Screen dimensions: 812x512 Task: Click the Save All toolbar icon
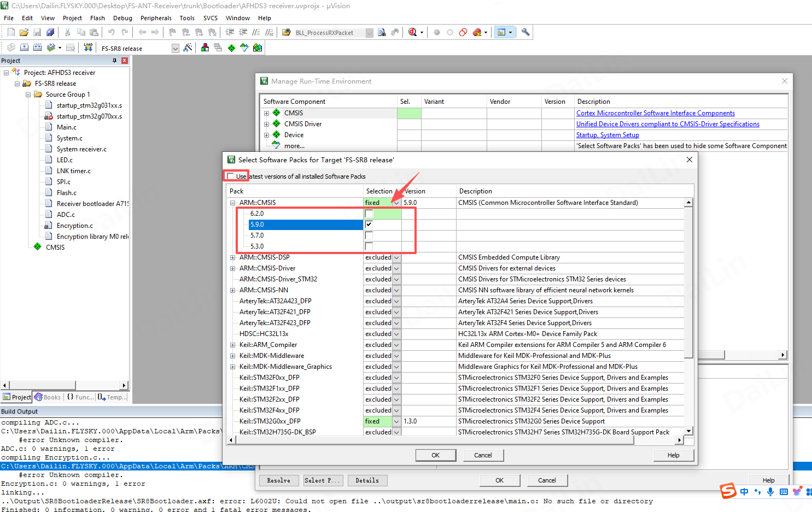[50, 32]
